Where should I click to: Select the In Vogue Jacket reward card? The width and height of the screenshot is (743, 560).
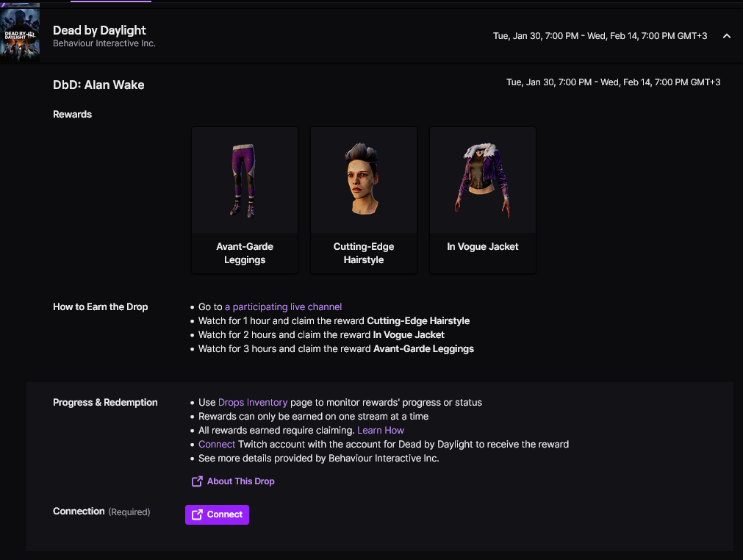482,201
